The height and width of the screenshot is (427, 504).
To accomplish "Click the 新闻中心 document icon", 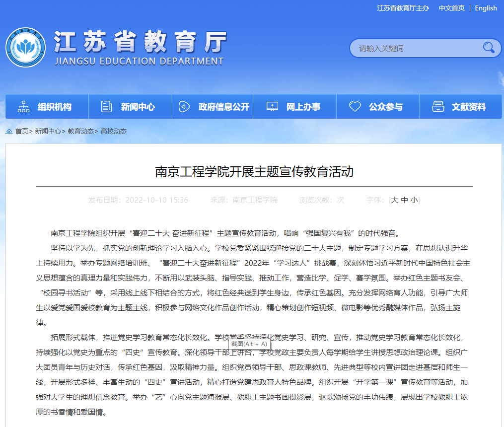I will [106, 107].
